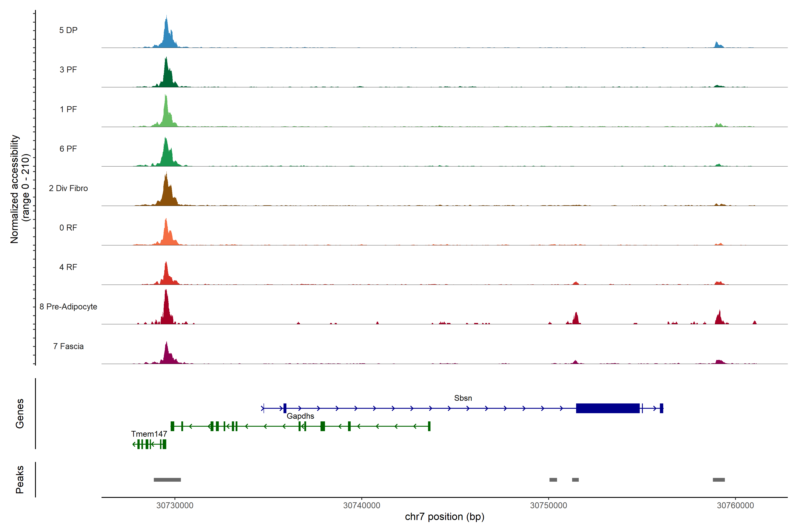The width and height of the screenshot is (798, 532).
Task: Click the 30730000 axis tick label
Action: tap(175, 506)
